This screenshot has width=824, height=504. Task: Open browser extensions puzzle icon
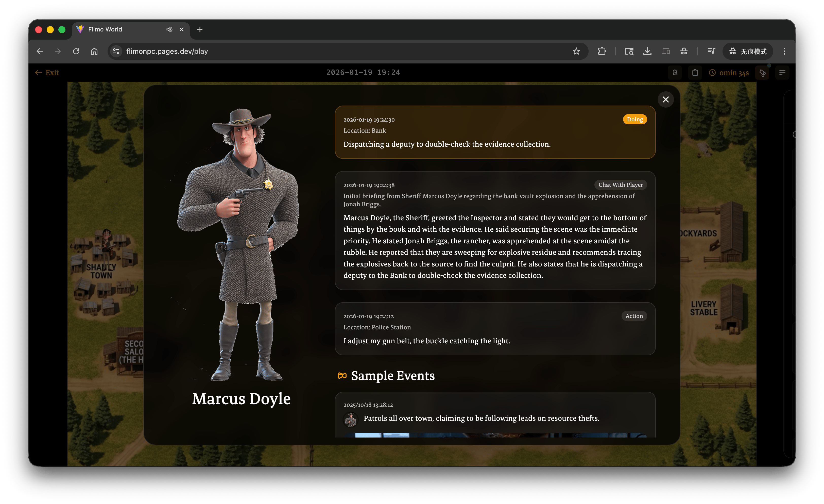tap(602, 51)
